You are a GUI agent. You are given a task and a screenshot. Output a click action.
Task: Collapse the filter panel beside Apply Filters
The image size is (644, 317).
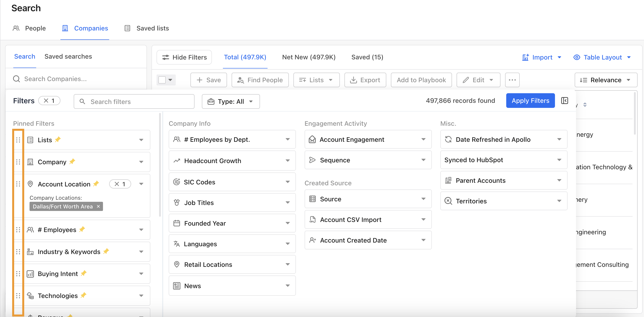coord(565,101)
